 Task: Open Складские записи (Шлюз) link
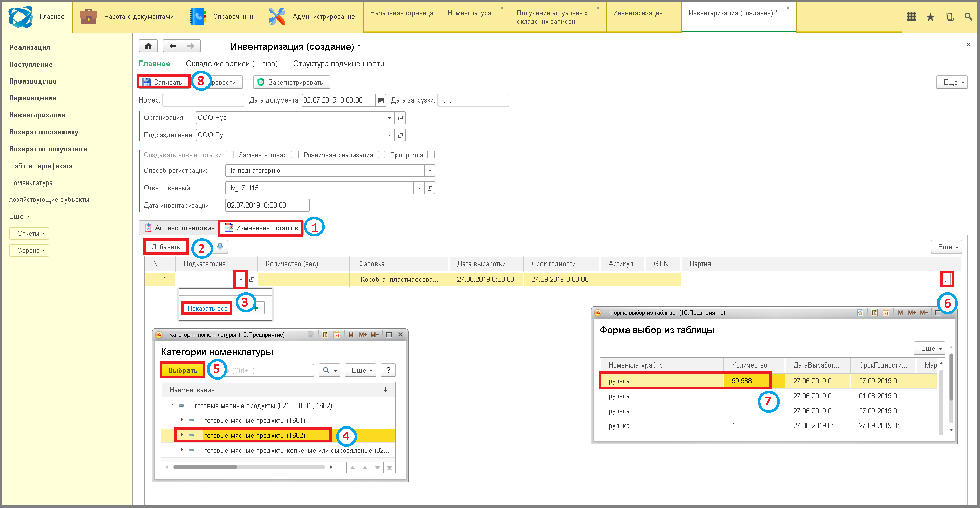coord(232,64)
